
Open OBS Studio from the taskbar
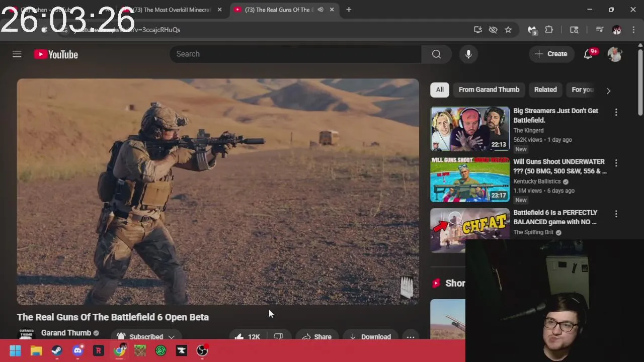(x=202, y=350)
